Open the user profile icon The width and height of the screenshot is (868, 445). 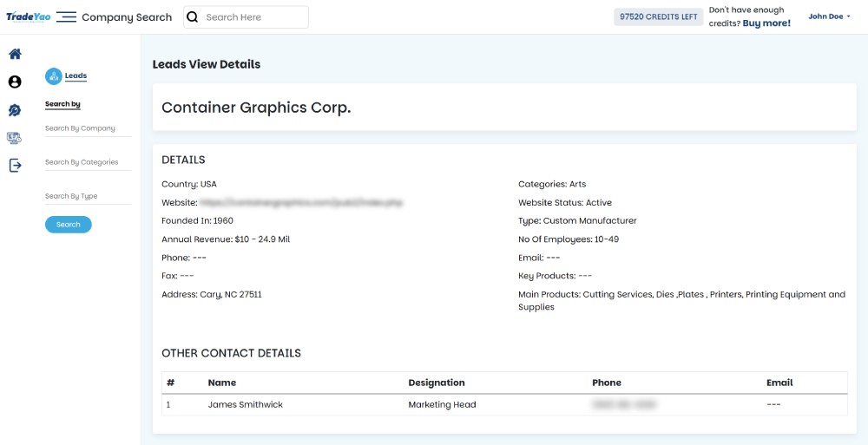pyautogui.click(x=15, y=82)
